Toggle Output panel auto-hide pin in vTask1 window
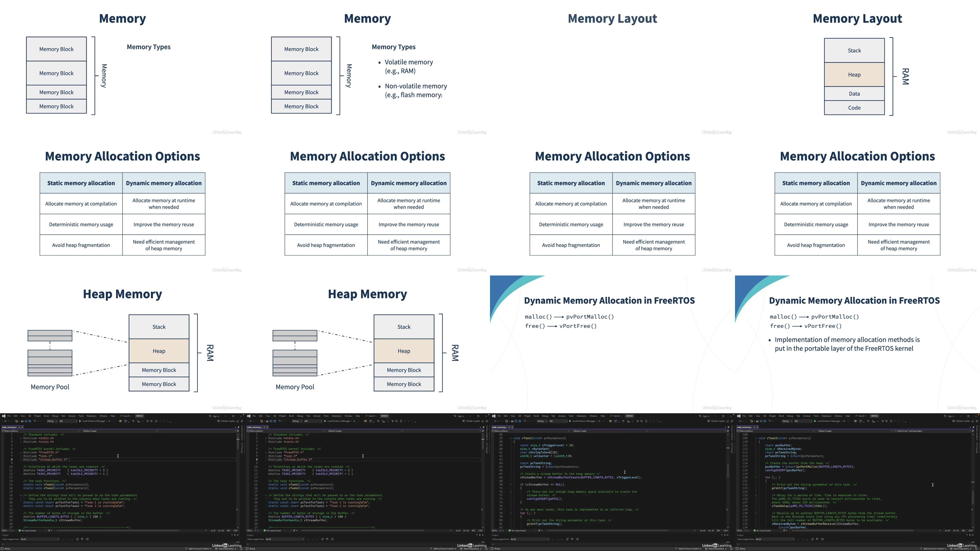The height and width of the screenshot is (551, 980). point(725,535)
